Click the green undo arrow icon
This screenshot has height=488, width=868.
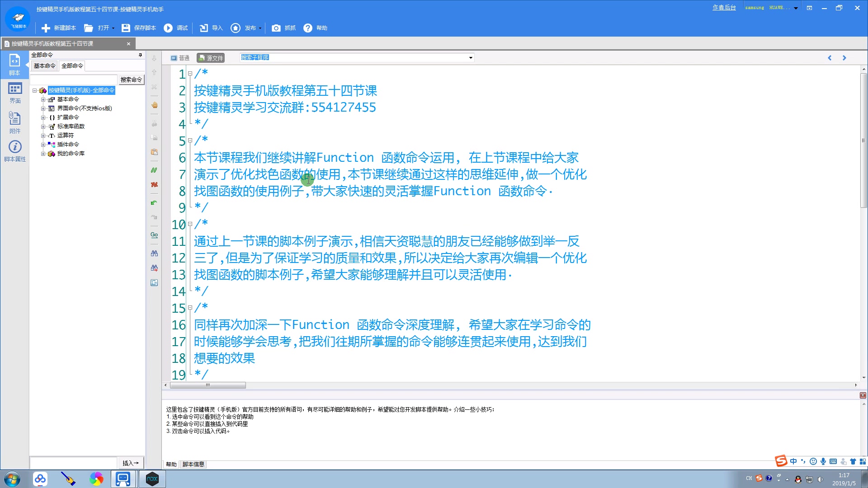coord(154,202)
